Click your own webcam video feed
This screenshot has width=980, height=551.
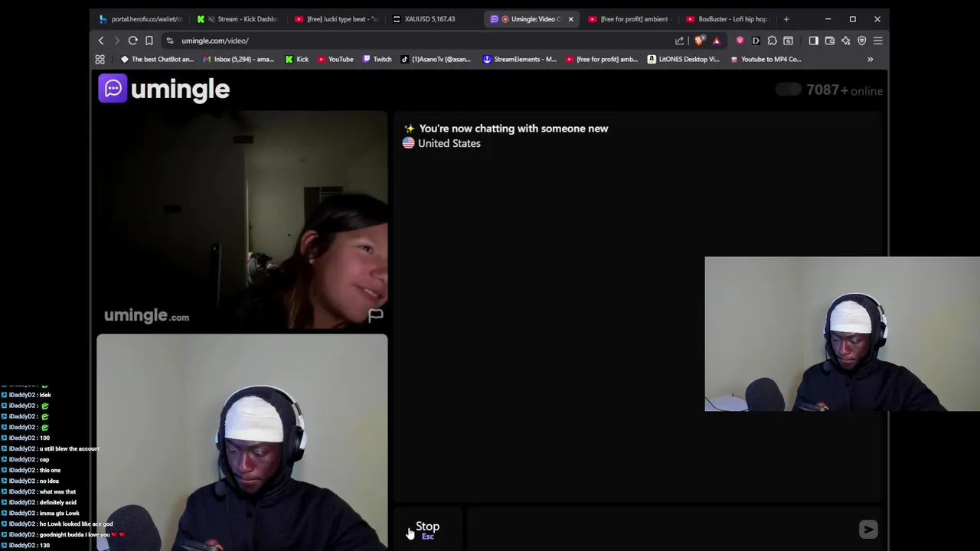[x=242, y=442]
